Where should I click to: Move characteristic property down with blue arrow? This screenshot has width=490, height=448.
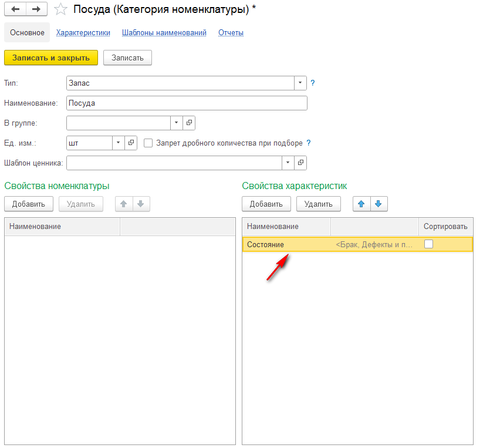(379, 204)
